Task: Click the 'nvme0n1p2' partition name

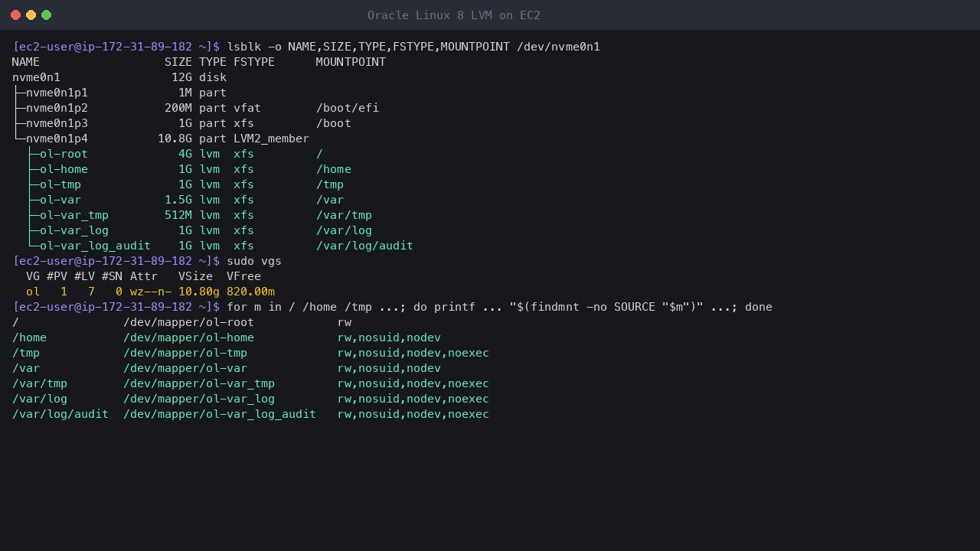Action: coord(57,108)
